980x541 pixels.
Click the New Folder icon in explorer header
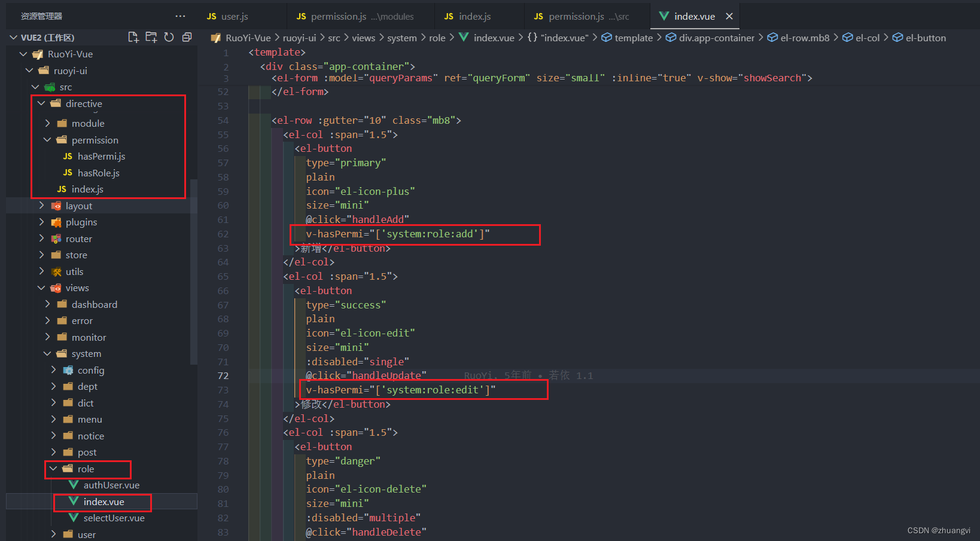point(151,37)
